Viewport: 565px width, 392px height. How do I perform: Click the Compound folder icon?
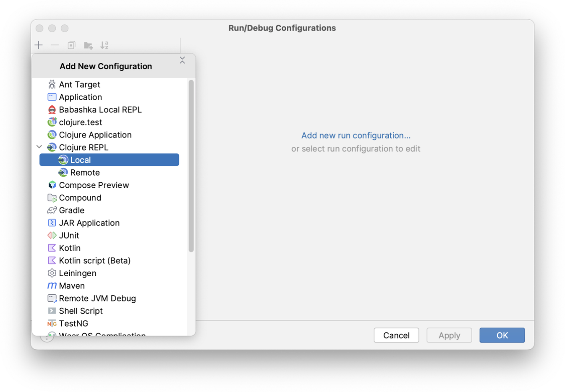click(52, 197)
